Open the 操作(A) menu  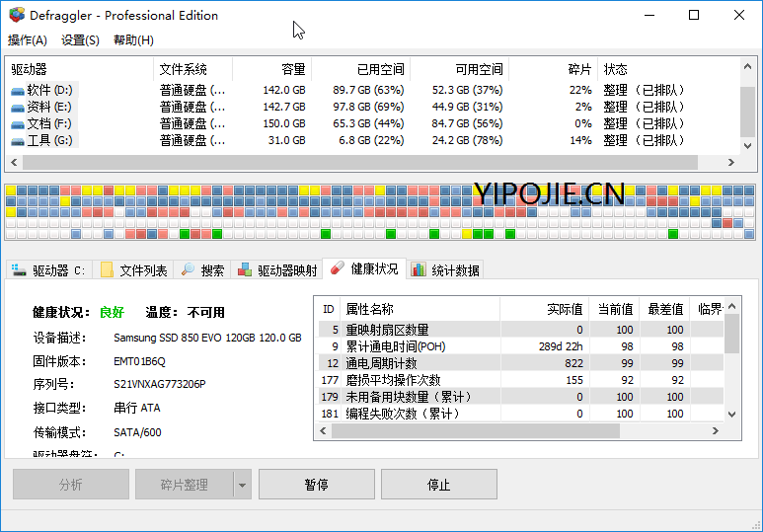[28, 40]
